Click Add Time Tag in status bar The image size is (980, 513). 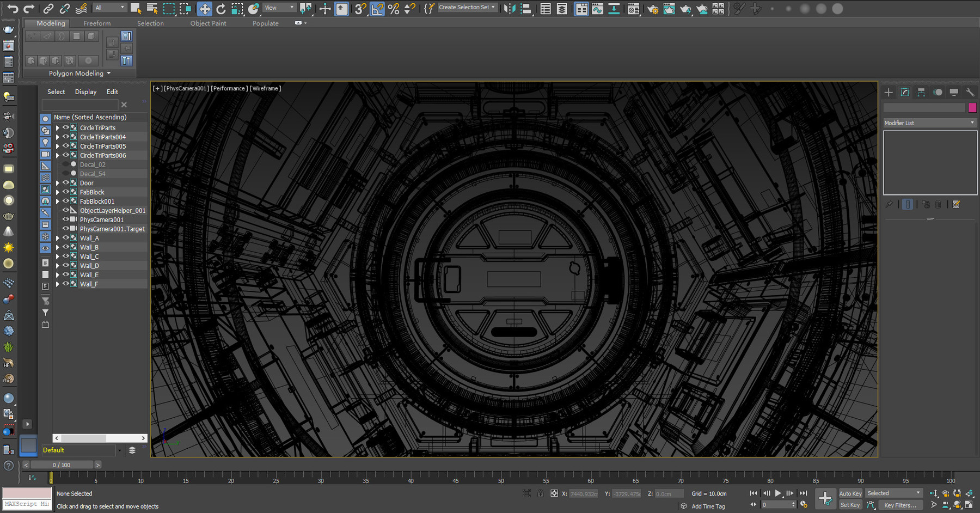pyautogui.click(x=708, y=506)
